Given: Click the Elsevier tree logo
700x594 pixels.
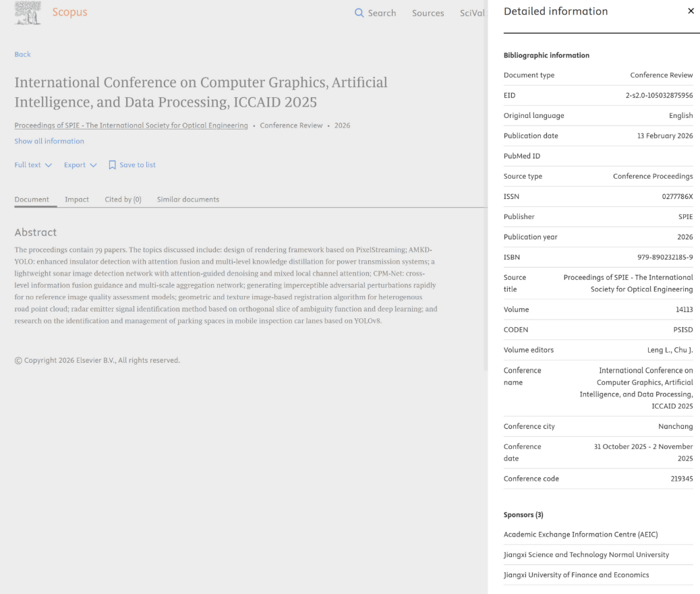Looking at the screenshot, I should [28, 13].
